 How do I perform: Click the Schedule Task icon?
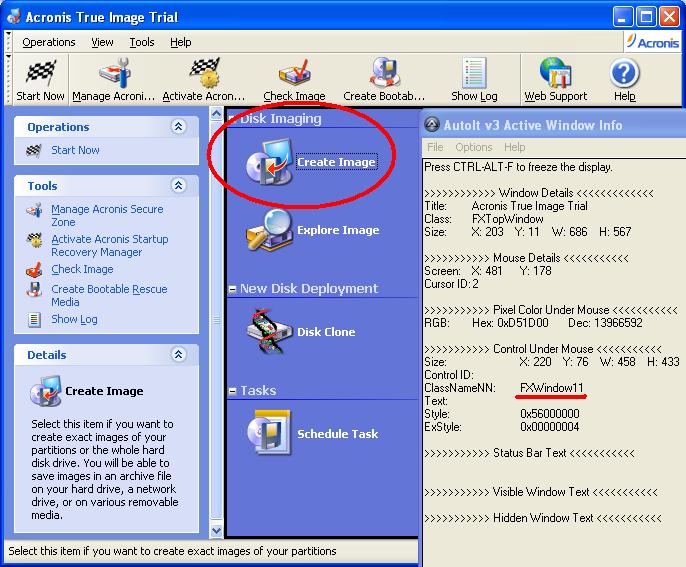click(x=269, y=433)
